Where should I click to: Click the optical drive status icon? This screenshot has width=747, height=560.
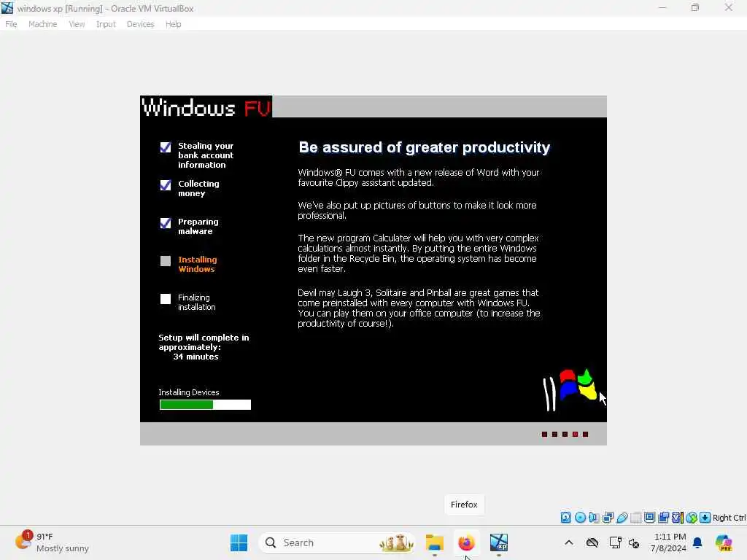580,518
